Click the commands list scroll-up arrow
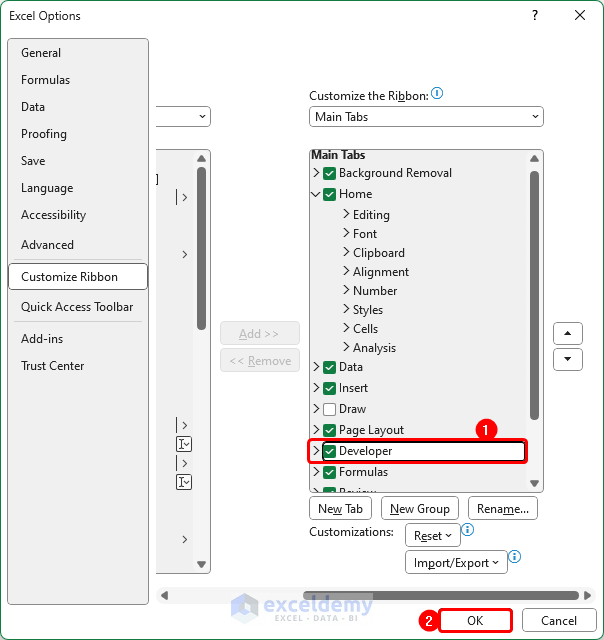The image size is (604, 640). pyautogui.click(x=201, y=158)
